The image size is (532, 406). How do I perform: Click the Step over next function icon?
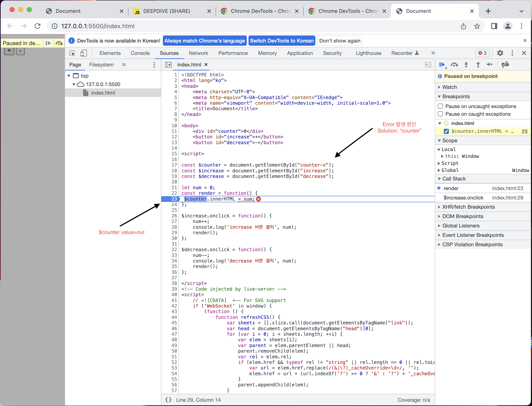click(454, 64)
